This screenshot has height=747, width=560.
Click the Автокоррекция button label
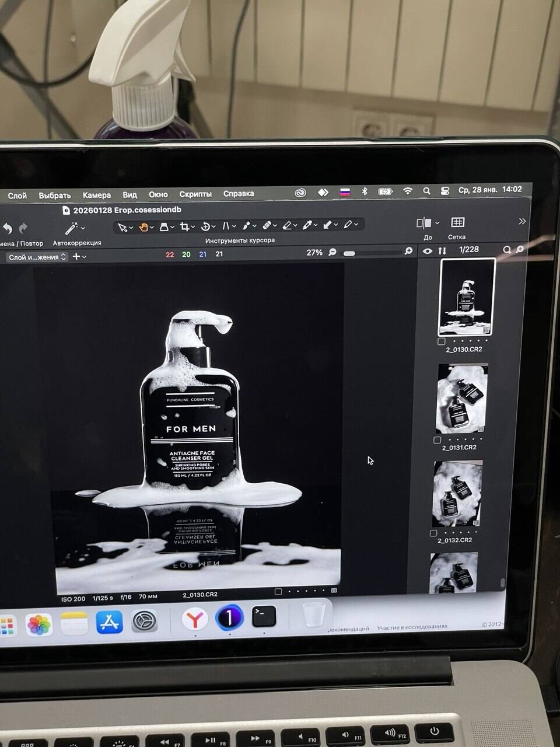pos(77,243)
